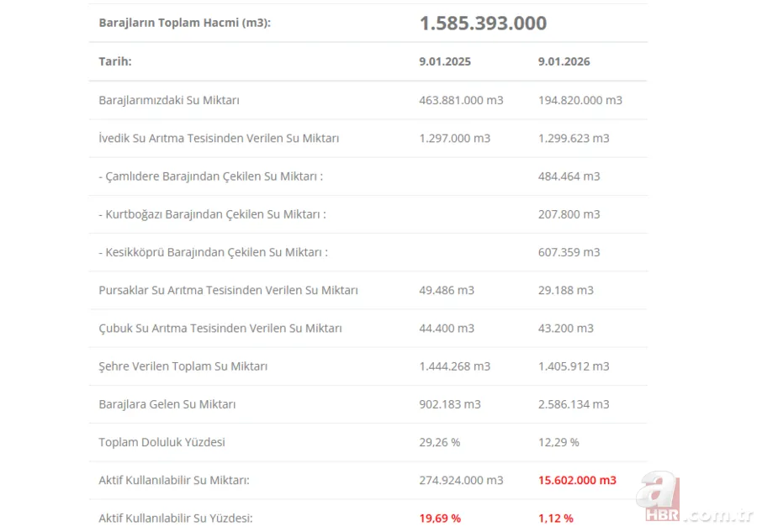Click the Barajların Toplam Hacmi (m3) label
757x532 pixels.
click(184, 23)
